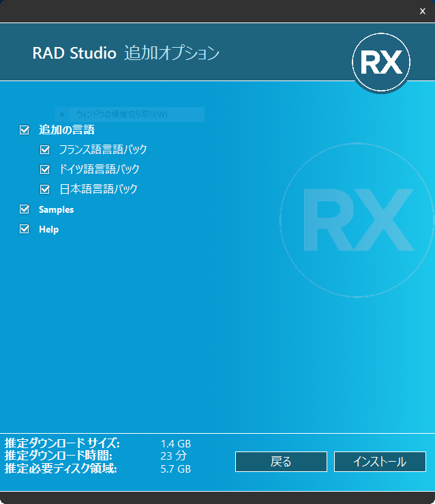Toggle the ドイツ語言語パック checkbox

(x=45, y=169)
